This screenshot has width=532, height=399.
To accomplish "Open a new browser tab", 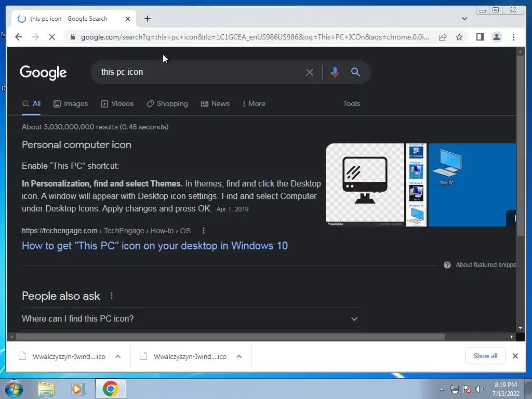I will pyautogui.click(x=147, y=19).
